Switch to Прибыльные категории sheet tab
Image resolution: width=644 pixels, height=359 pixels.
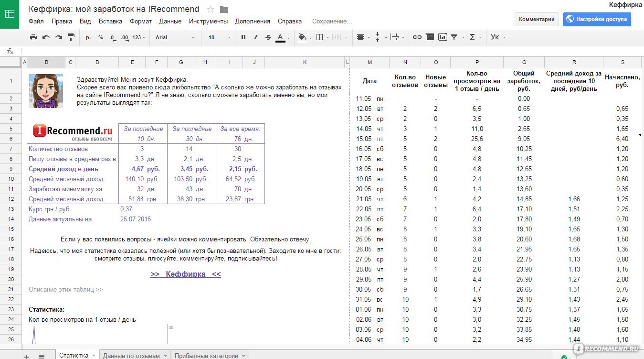[x=206, y=356]
